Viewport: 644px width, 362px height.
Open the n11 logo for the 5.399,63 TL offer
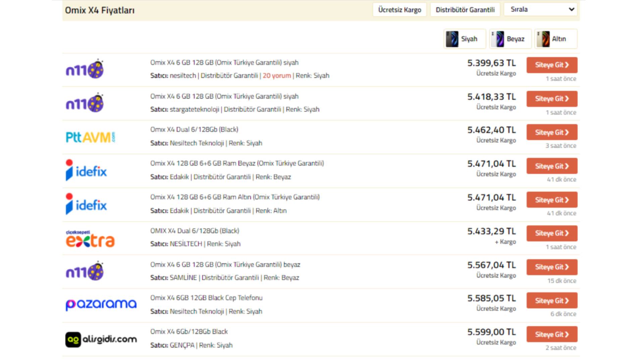pyautogui.click(x=85, y=69)
